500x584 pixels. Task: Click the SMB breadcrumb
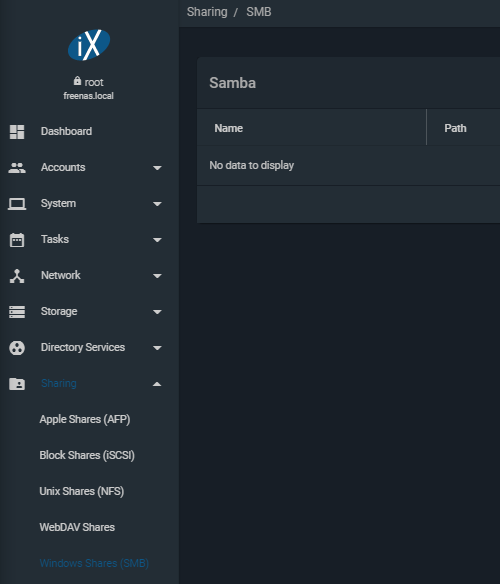point(259,12)
